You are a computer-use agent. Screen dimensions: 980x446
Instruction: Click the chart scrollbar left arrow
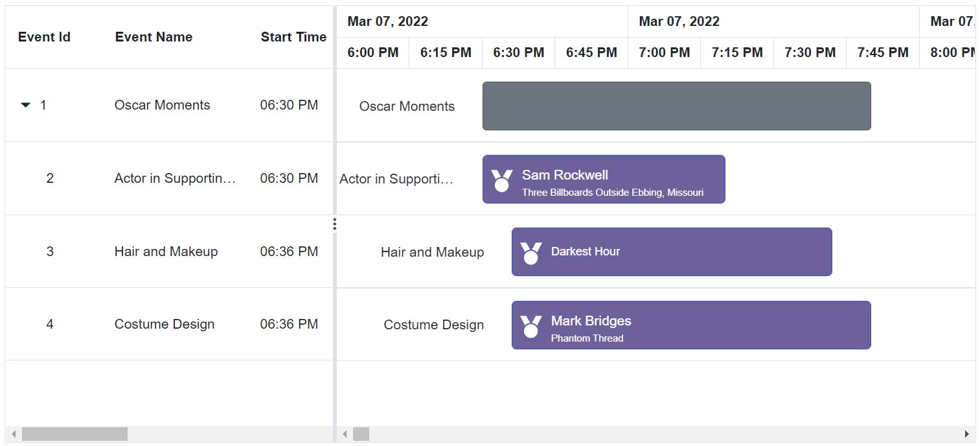tap(345, 434)
